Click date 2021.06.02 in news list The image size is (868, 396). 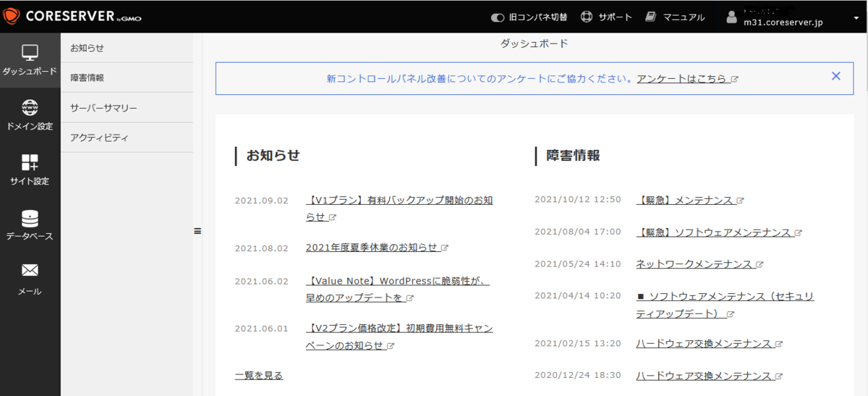click(x=262, y=281)
